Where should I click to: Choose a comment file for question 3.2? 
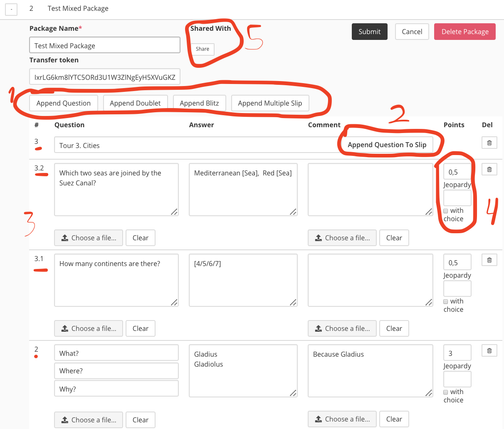342,238
